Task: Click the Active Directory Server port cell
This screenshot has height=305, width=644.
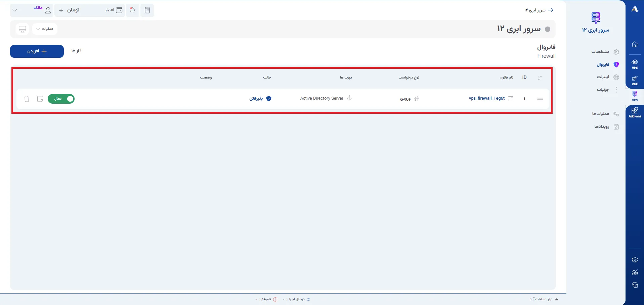Action: pos(326,98)
